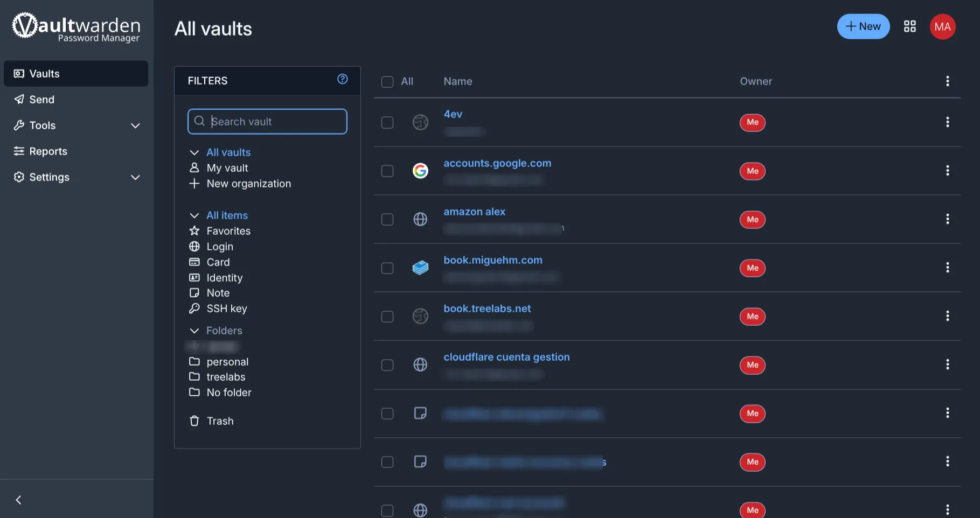Check the box for the 4ev entry
Viewport: 980px width, 518px height.
387,123
